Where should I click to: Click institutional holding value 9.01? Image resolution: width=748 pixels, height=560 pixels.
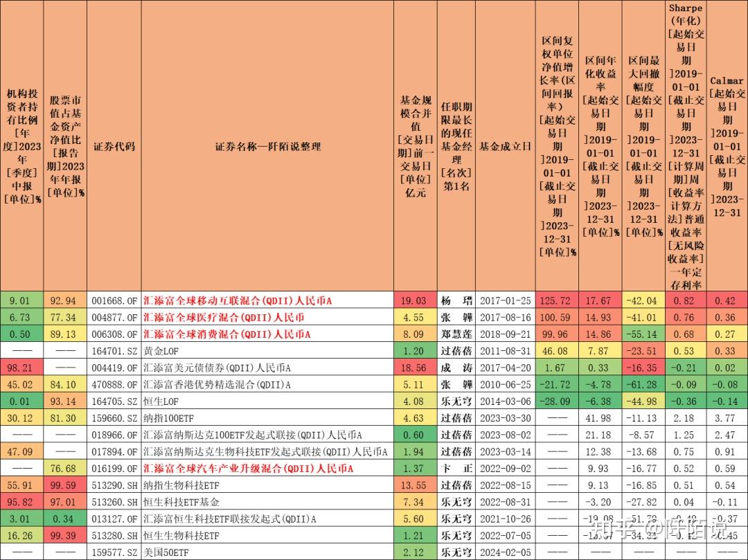click(21, 300)
